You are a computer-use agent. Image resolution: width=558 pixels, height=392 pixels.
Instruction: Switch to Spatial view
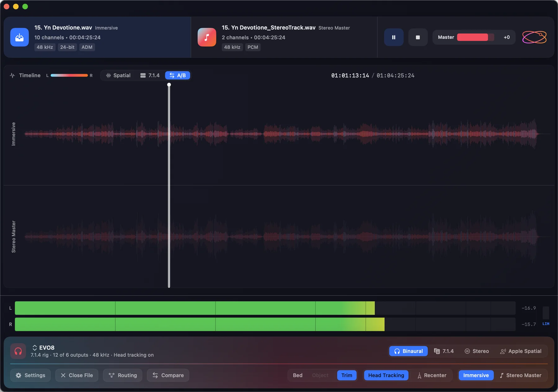coord(118,75)
